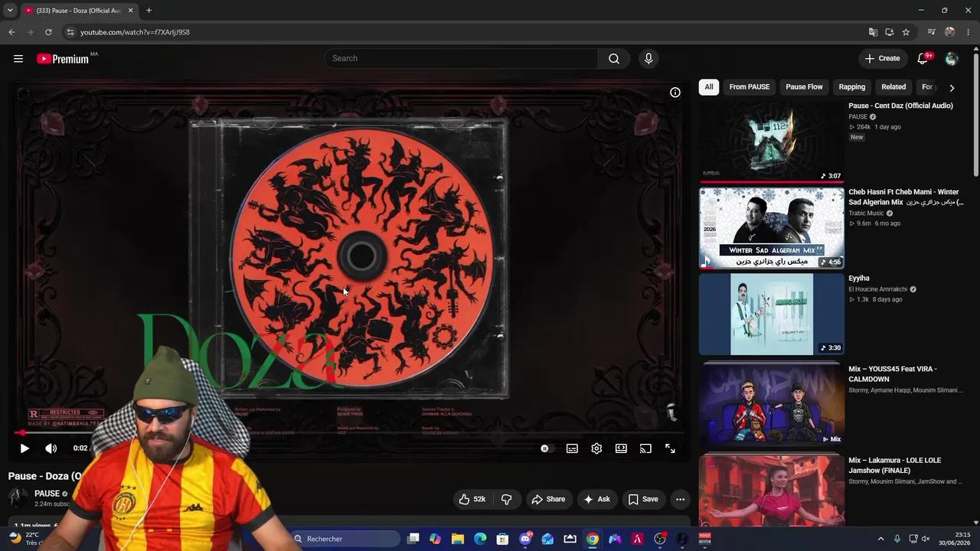This screenshot has width=980, height=551.
Task: Open Eyyiha video title
Action: tap(859, 279)
